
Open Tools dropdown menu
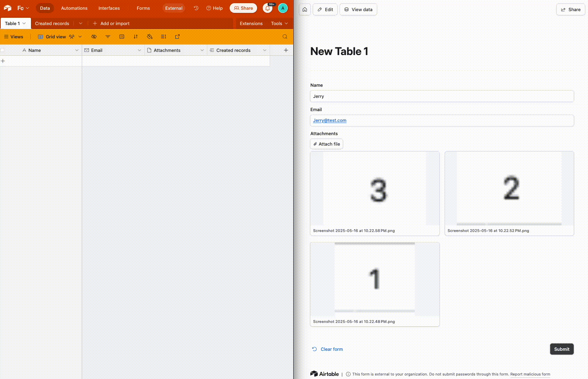coord(279,23)
